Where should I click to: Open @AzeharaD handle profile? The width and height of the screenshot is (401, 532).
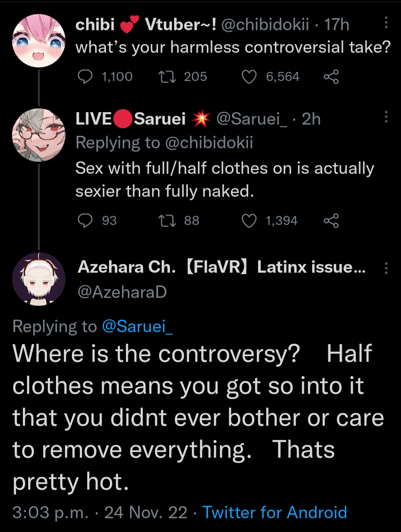click(122, 292)
